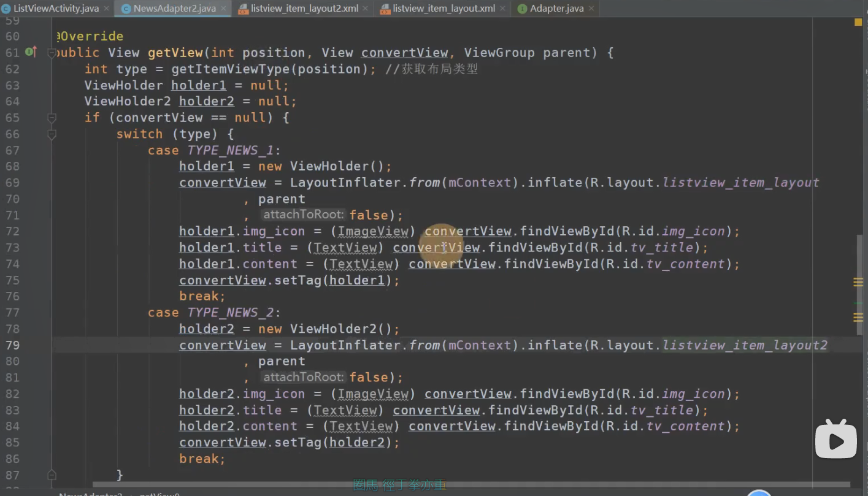Click convertView.setTag(holder2) statement

(290, 442)
